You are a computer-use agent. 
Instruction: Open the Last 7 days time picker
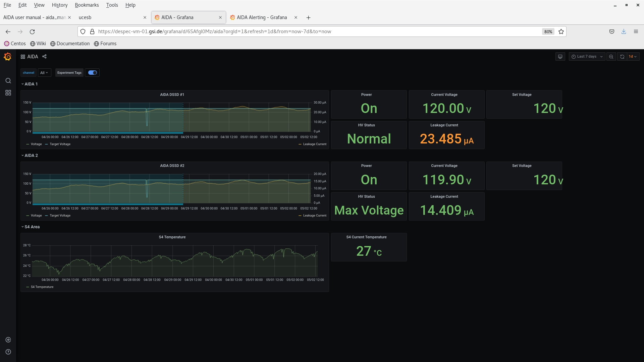(587, 57)
